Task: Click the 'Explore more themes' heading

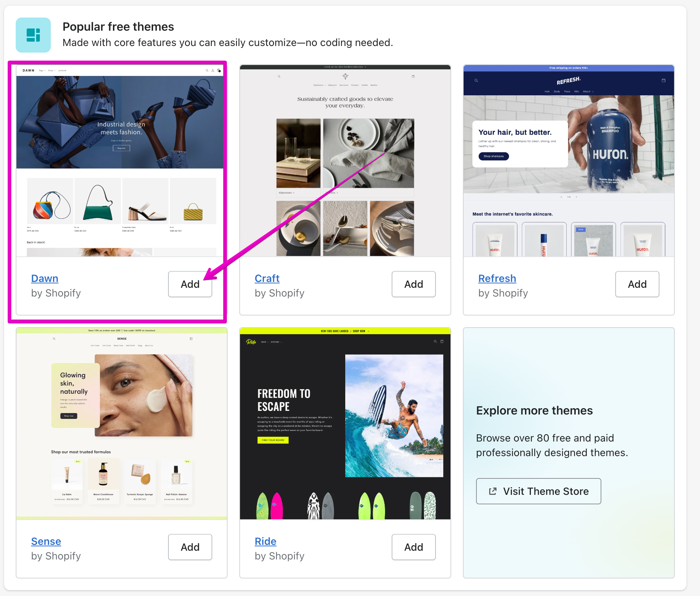Action: click(534, 410)
